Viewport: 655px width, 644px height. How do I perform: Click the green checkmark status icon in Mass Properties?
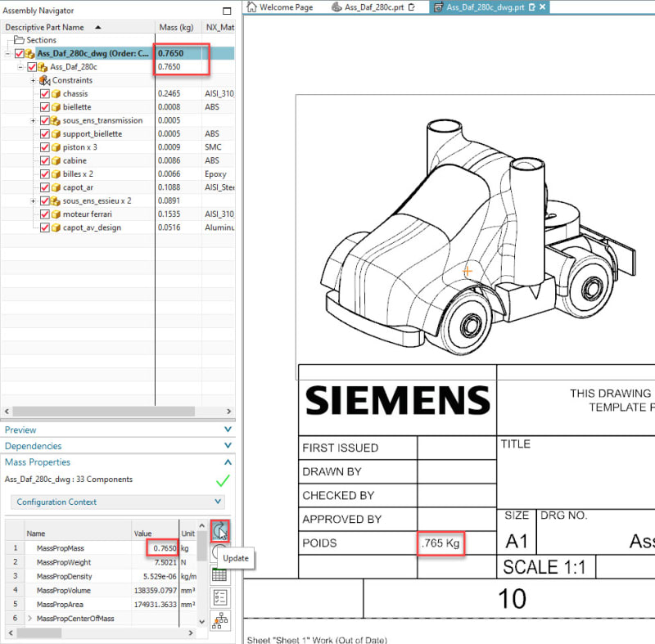pos(223,480)
